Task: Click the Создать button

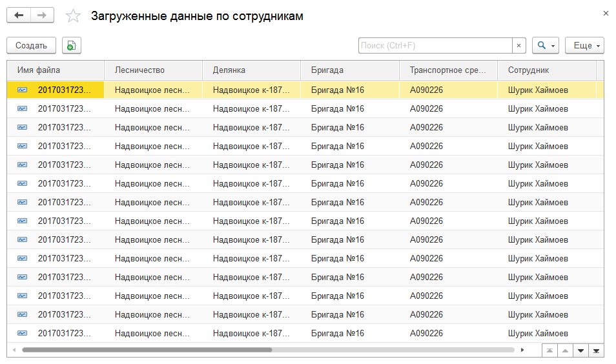Action: click(32, 46)
